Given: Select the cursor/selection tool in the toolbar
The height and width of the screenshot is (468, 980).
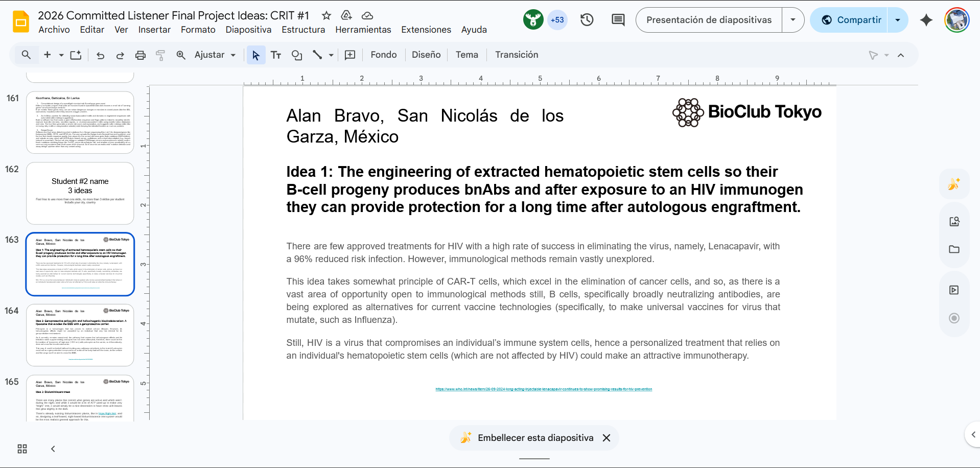Looking at the screenshot, I should pos(255,55).
